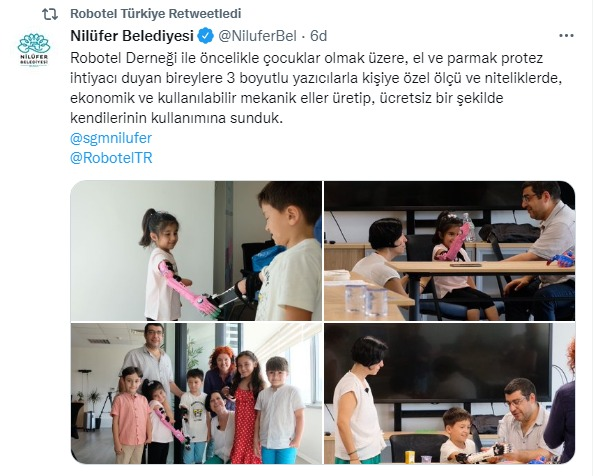The width and height of the screenshot is (595, 476).
Task: Click water glasses in top-right photo
Action: coord(366,299)
